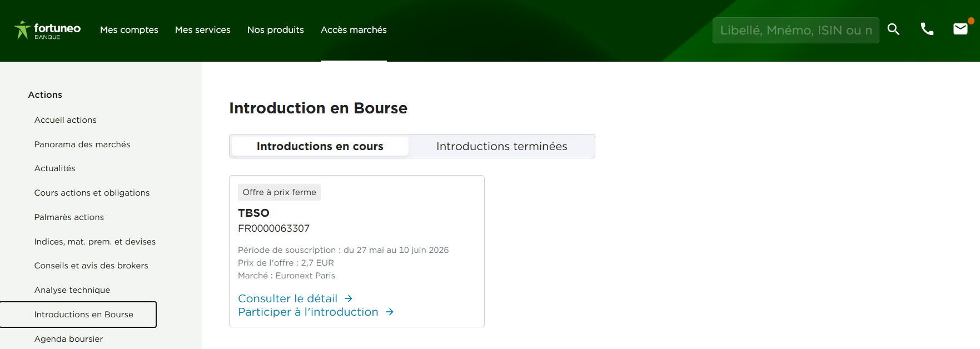The height and width of the screenshot is (349, 980).
Task: Open Analyse technique
Action: (x=72, y=290)
